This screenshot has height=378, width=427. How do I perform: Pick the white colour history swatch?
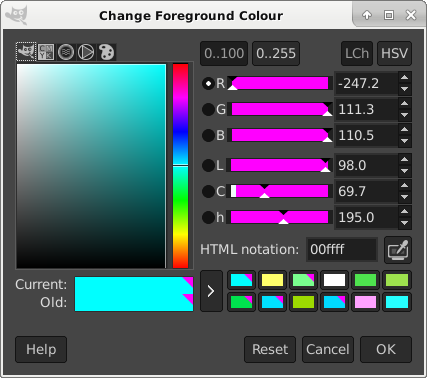pyautogui.click(x=334, y=280)
